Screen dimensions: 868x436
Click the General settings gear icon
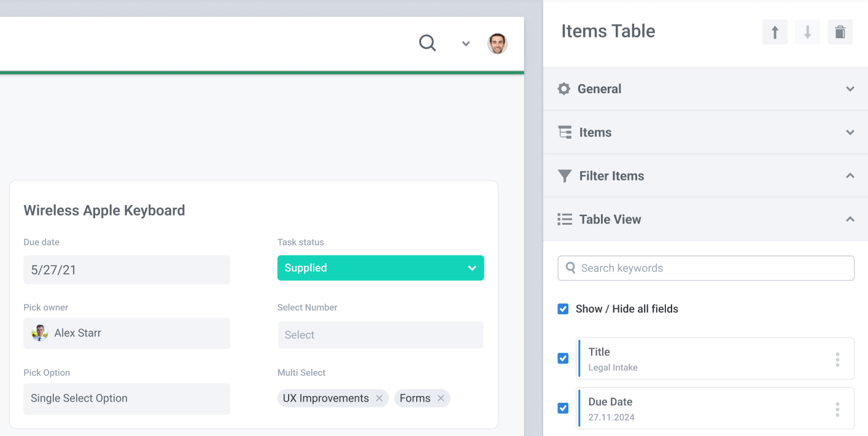pyautogui.click(x=564, y=88)
